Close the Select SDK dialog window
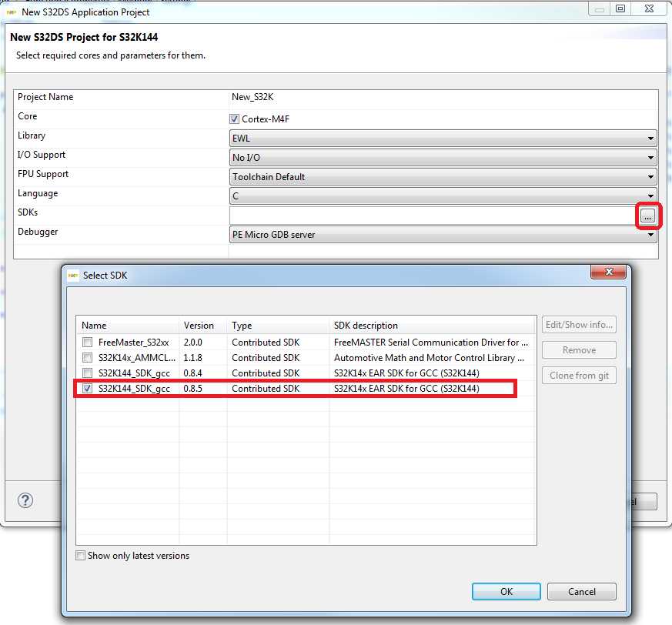Image resolution: width=672 pixels, height=625 pixels. coord(609,272)
